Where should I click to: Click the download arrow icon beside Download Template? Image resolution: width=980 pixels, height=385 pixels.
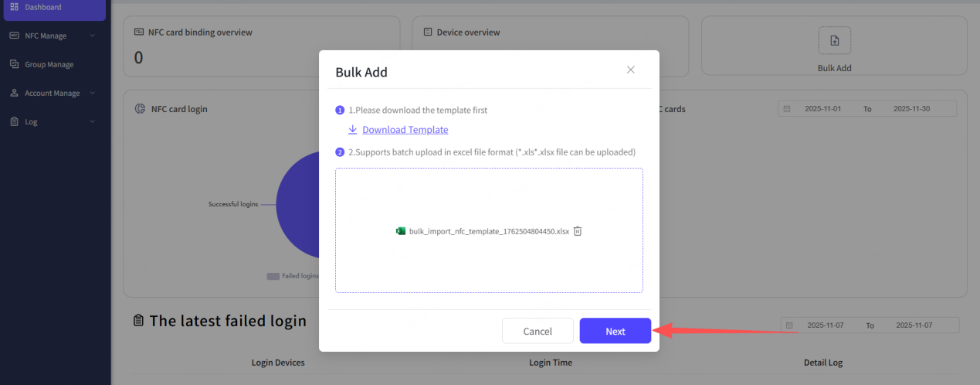click(x=353, y=130)
